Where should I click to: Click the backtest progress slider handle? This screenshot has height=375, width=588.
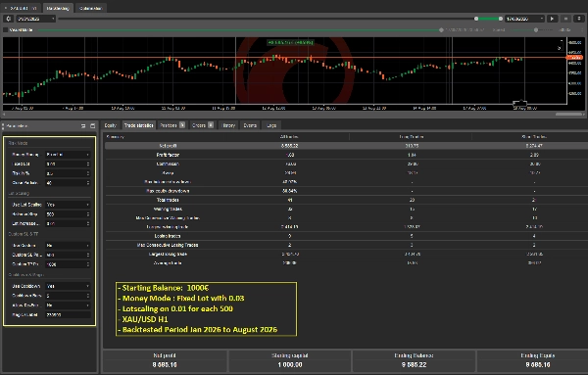click(441, 29)
